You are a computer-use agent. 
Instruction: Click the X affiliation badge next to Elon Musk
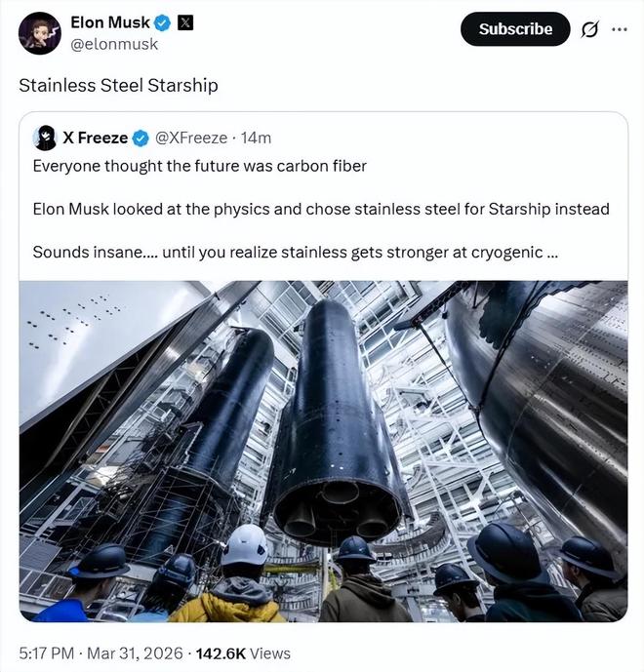click(x=184, y=23)
